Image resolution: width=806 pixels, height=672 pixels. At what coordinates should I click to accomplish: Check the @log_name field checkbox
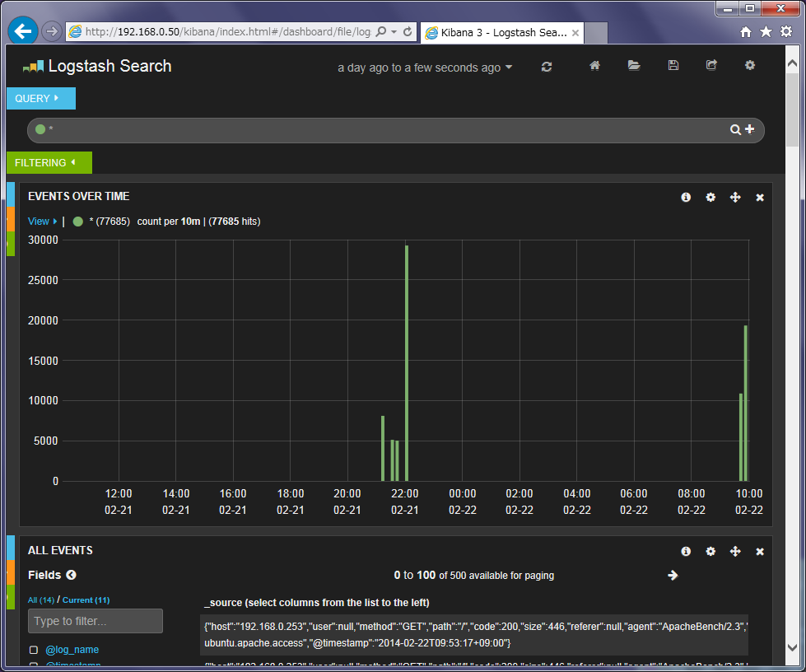34,650
